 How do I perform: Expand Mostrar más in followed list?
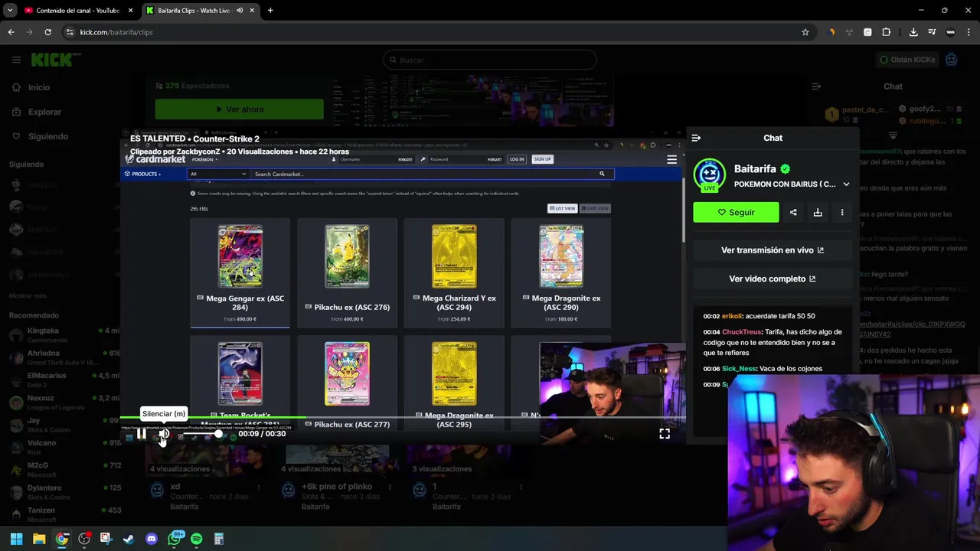pyautogui.click(x=28, y=295)
